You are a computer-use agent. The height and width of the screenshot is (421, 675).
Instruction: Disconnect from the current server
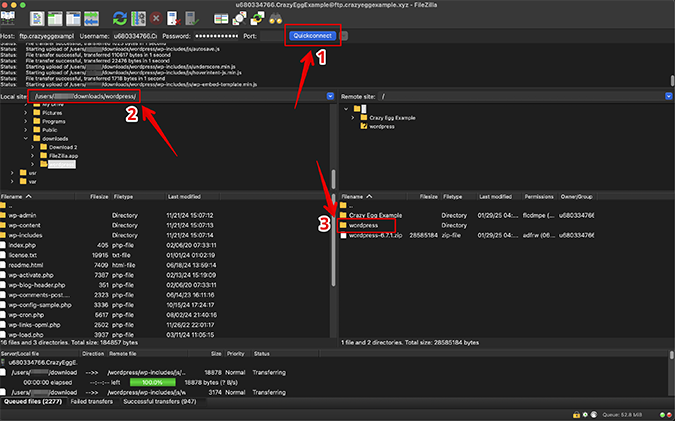coord(173,19)
